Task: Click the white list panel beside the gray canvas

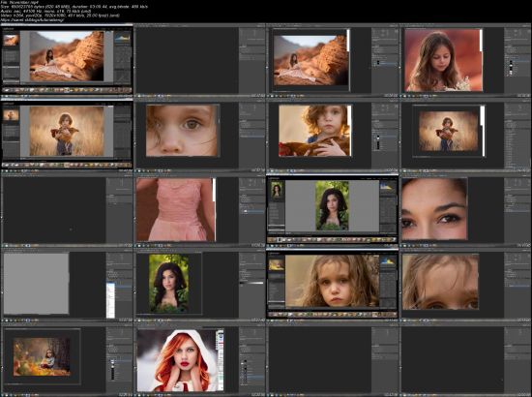Action: [x=110, y=300]
